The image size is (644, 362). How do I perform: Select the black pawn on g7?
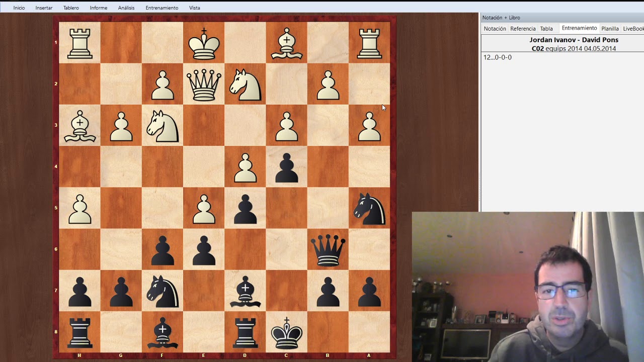coord(121,292)
